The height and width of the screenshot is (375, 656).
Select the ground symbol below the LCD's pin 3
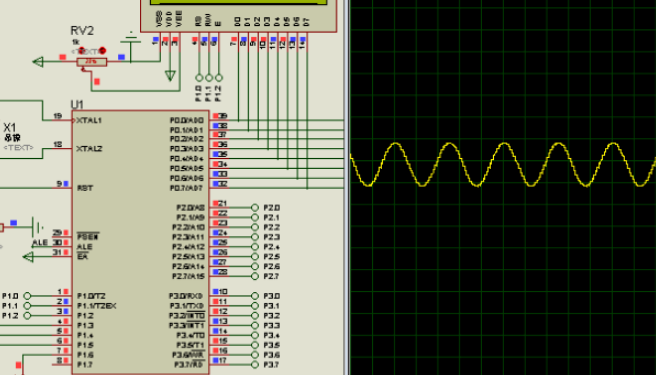(170, 76)
